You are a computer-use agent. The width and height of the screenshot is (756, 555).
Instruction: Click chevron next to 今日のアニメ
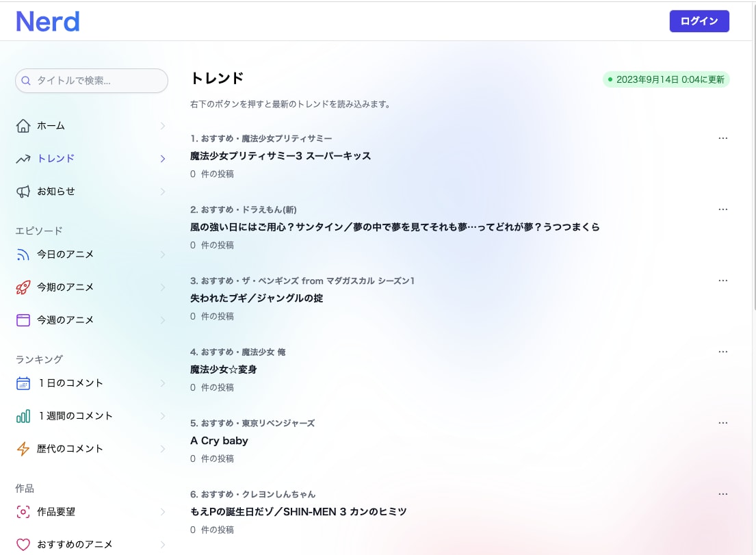(x=162, y=254)
